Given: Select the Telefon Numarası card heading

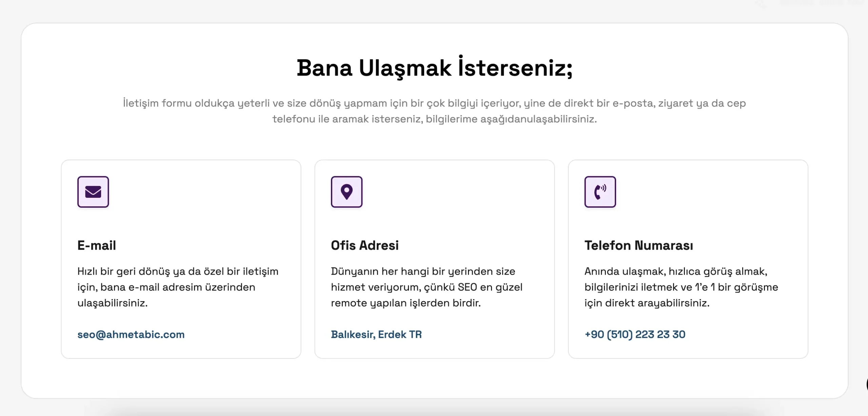Looking at the screenshot, I should 639,245.
